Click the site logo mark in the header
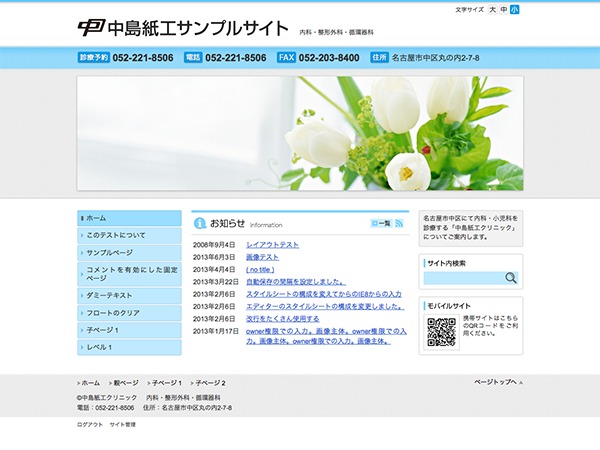Viewport: 600px width, 450px height. pyautogui.click(x=91, y=28)
